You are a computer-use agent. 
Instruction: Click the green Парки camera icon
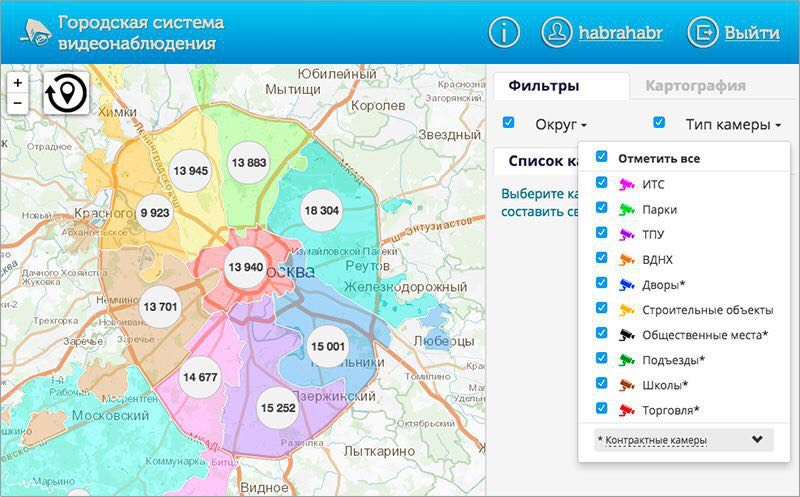point(627,209)
